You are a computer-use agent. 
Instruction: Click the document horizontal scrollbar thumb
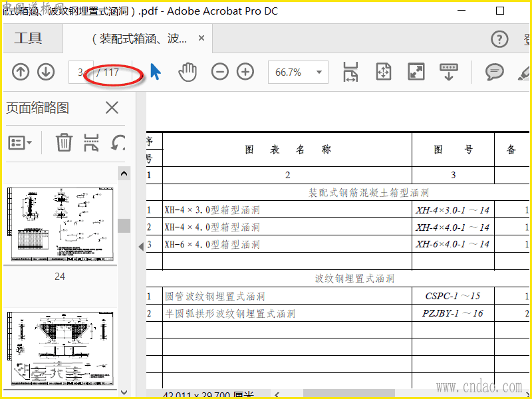click(x=348, y=394)
